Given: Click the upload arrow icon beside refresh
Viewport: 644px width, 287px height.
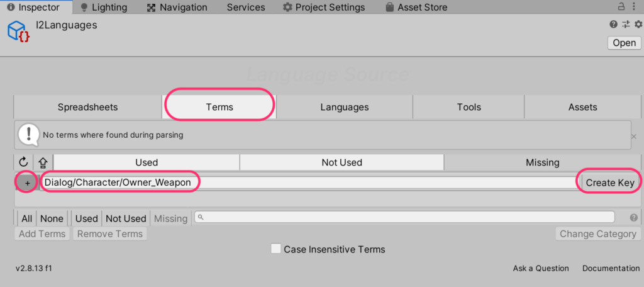Looking at the screenshot, I should [x=43, y=162].
